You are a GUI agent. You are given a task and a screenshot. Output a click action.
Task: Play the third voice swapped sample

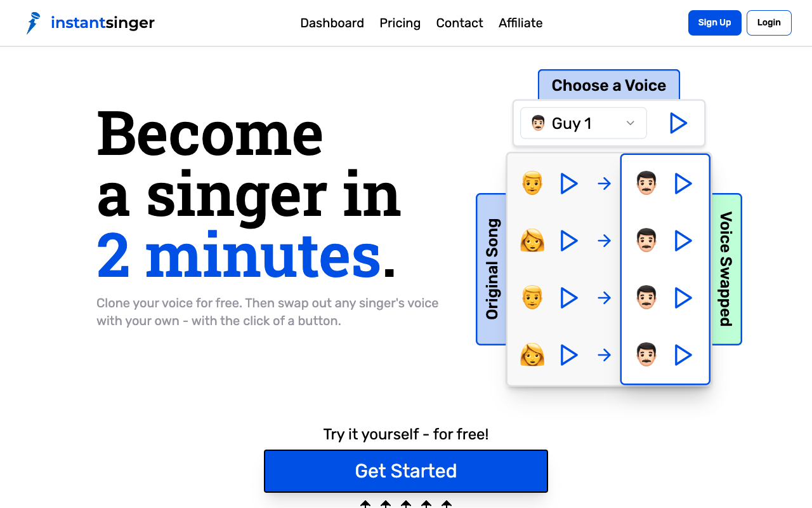(x=683, y=298)
